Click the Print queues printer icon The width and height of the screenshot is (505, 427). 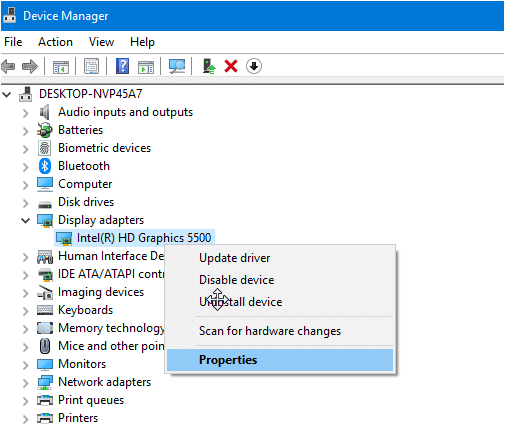click(x=45, y=400)
